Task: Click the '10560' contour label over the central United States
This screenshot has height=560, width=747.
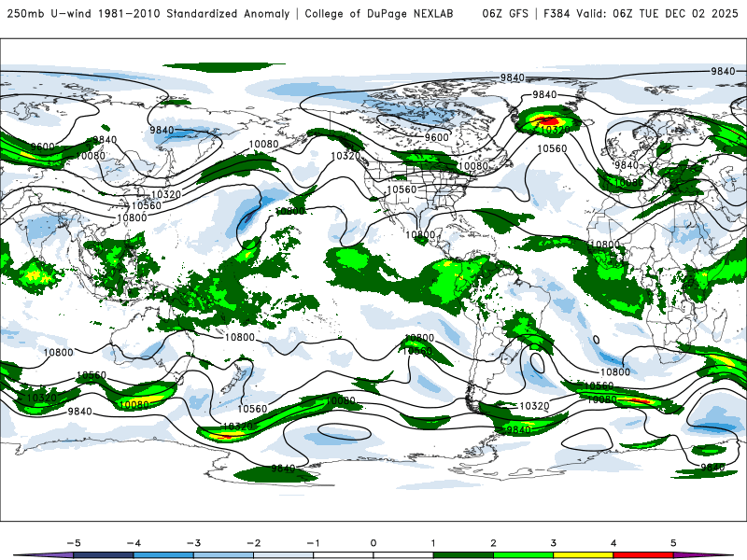Action: click(x=402, y=189)
